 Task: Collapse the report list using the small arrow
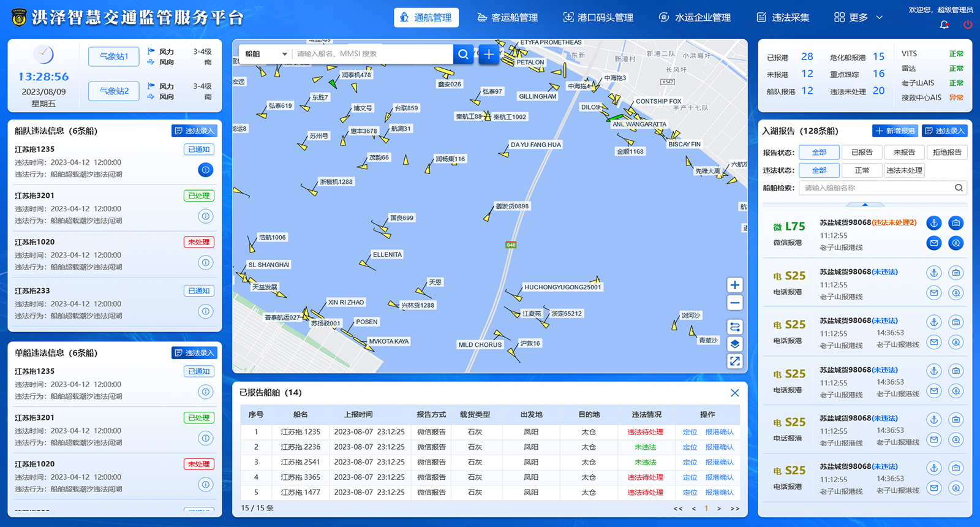tap(865, 204)
